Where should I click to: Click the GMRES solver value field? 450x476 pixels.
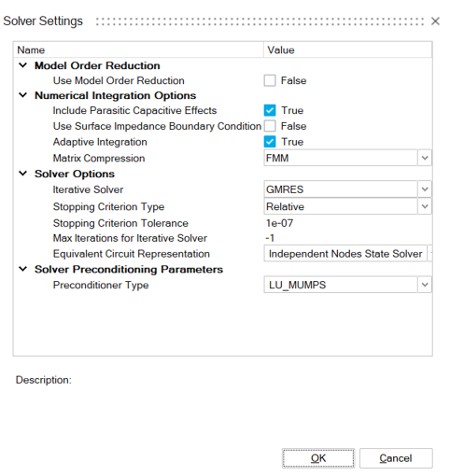coord(341,189)
